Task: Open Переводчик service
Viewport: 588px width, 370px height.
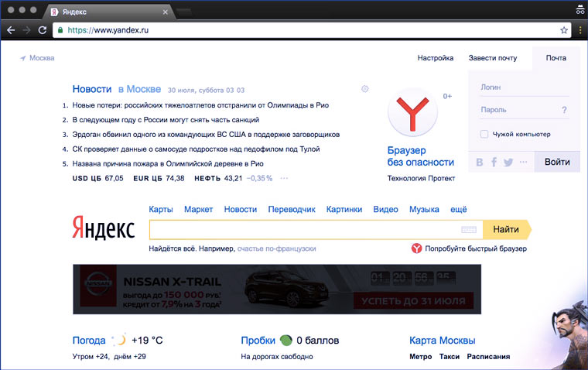Action: [x=292, y=210]
